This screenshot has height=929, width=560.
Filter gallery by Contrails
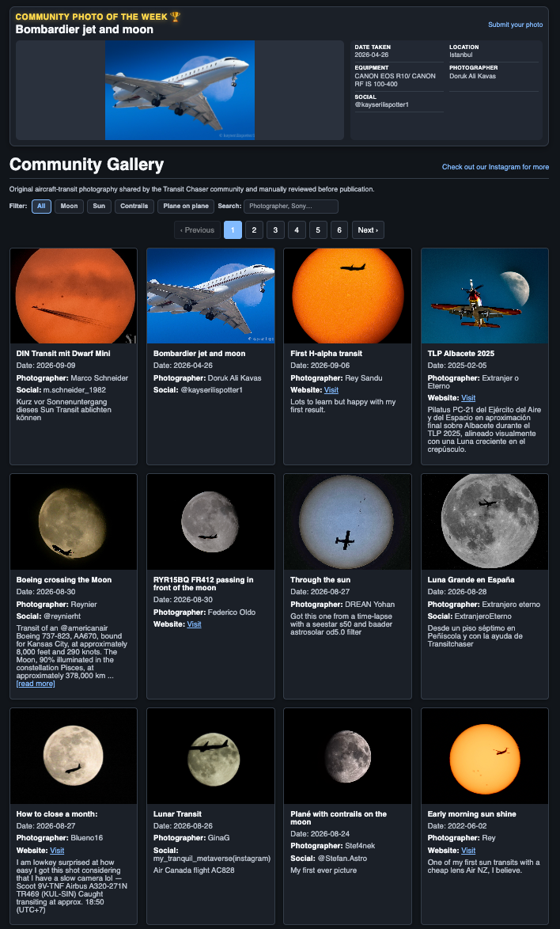[x=134, y=207]
